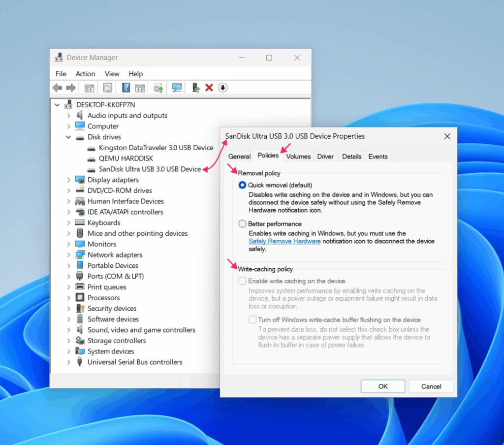Click the blue Help question mark icon

pyautogui.click(x=126, y=88)
